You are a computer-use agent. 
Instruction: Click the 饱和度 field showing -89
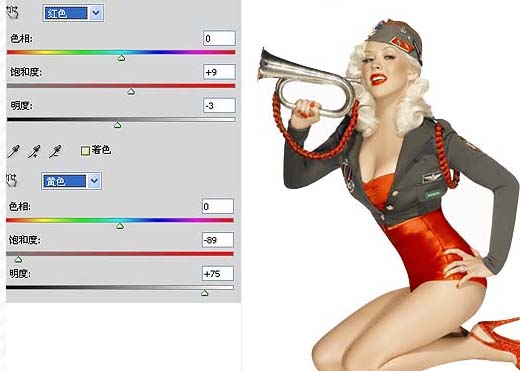pos(218,240)
